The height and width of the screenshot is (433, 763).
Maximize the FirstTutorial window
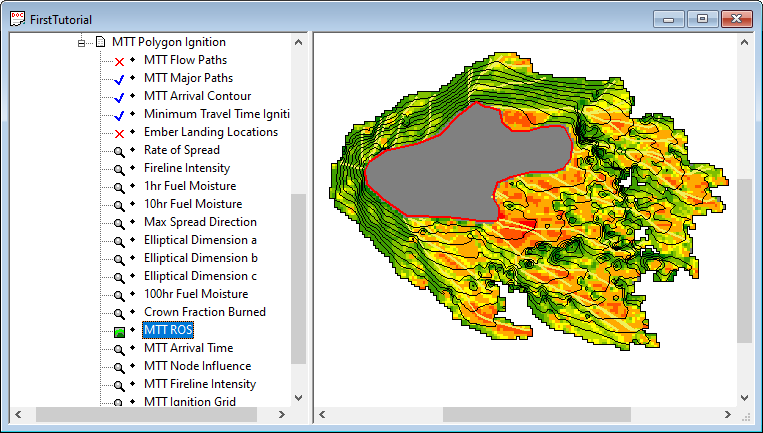[703, 19]
